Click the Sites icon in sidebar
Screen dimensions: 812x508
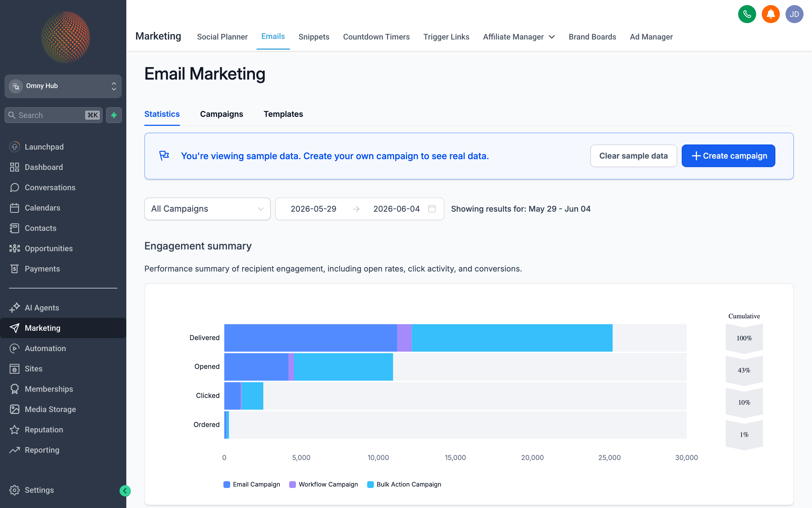[14, 369]
